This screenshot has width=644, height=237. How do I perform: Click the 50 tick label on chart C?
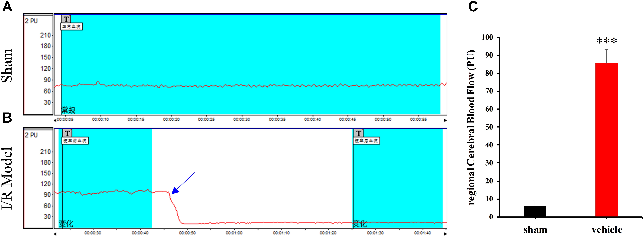click(x=489, y=127)
